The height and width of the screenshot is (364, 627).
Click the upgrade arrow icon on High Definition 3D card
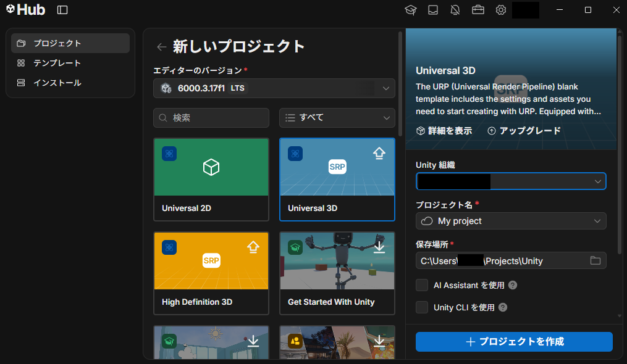tap(253, 247)
